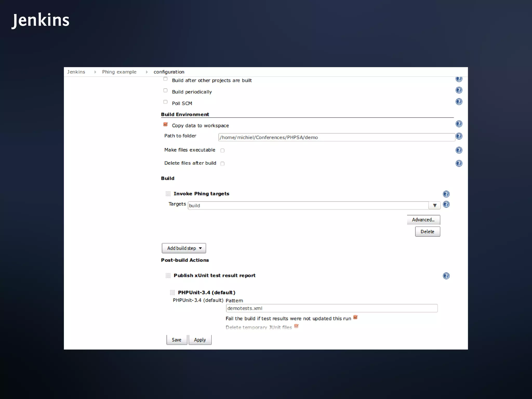Grab the PHPUnit-3.4 drag handle
Viewport: 532px width, 399px height.
(x=172, y=293)
